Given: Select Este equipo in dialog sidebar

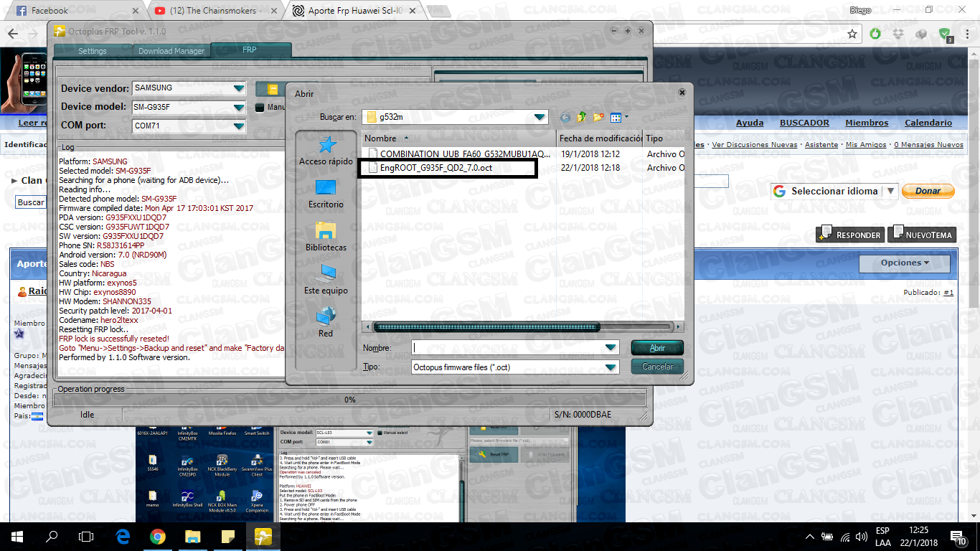Looking at the screenshot, I should pos(326,280).
